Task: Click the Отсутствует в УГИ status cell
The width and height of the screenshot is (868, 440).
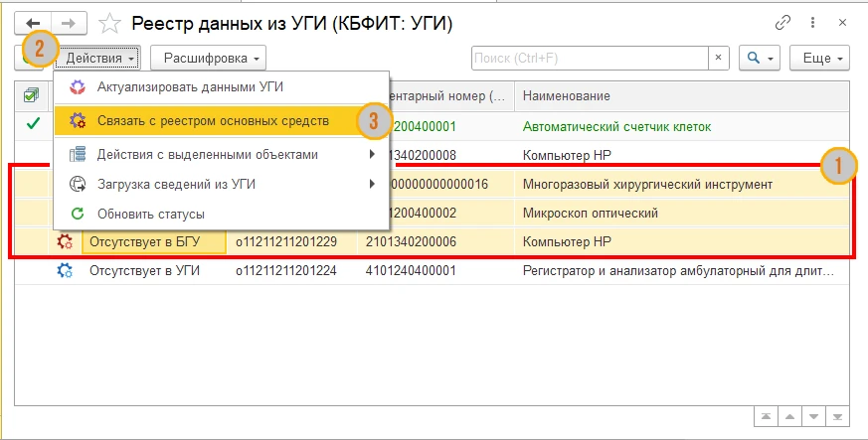Action: (154, 271)
